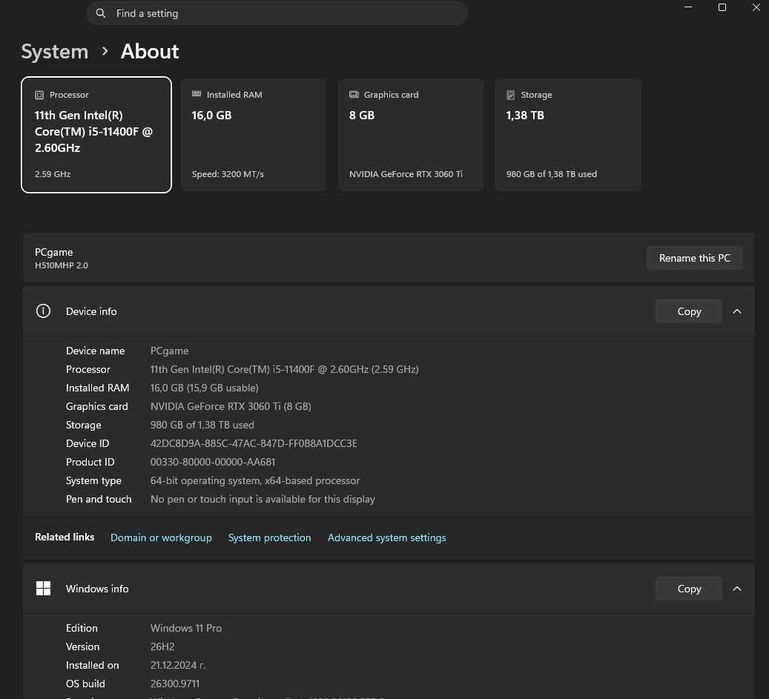
Task: Click the No pen or touch input text
Action: (x=262, y=499)
